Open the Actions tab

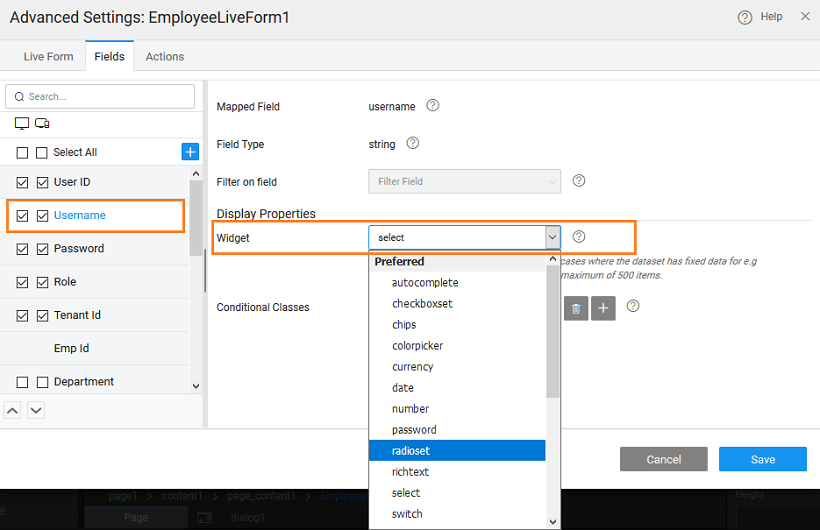click(165, 57)
